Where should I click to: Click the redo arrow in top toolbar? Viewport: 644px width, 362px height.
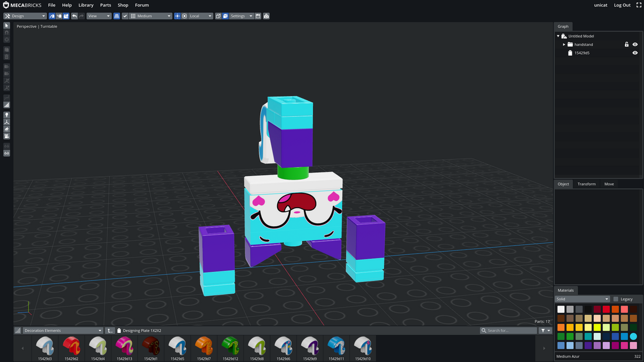pyautogui.click(x=82, y=16)
